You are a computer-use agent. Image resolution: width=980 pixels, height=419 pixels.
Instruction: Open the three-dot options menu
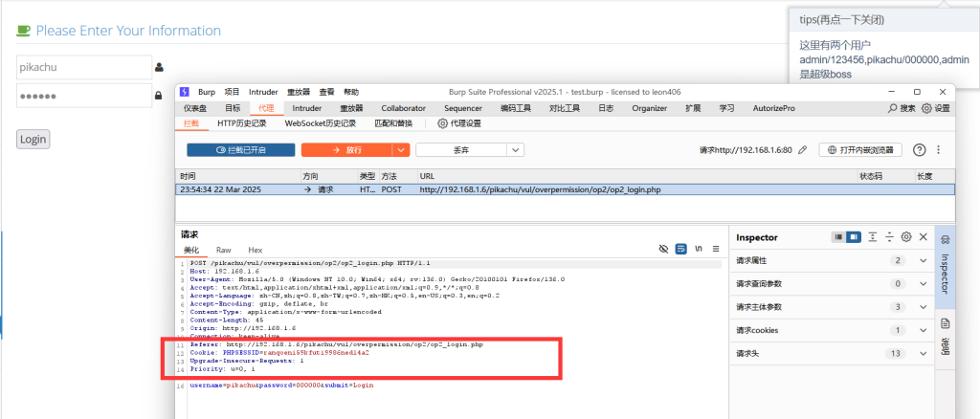(x=938, y=150)
